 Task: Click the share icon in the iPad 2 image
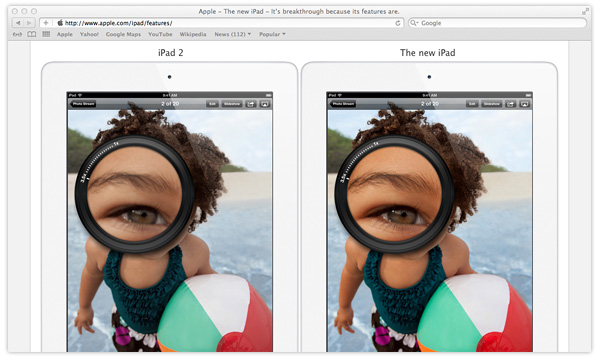[251, 104]
